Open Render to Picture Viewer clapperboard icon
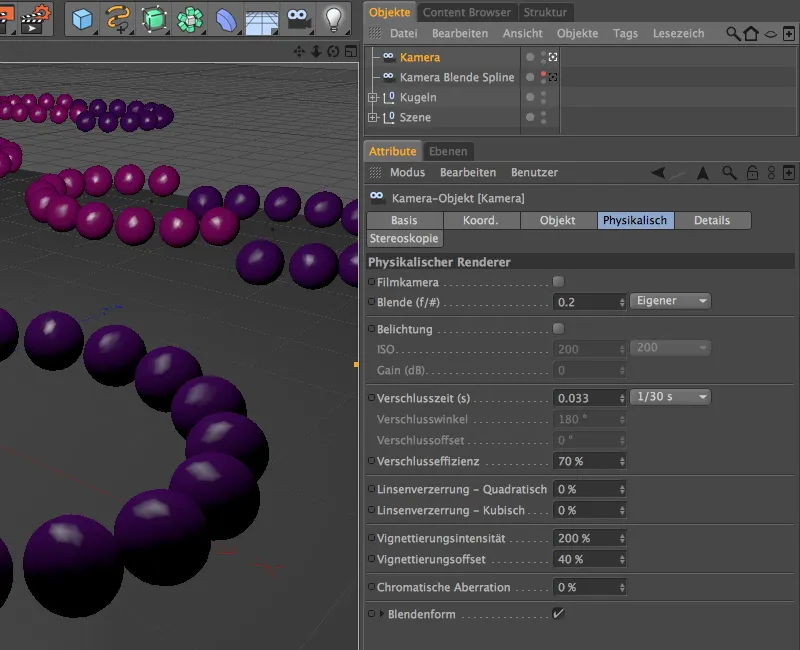Screen dimensions: 800x650 pyautogui.click(x=35, y=19)
